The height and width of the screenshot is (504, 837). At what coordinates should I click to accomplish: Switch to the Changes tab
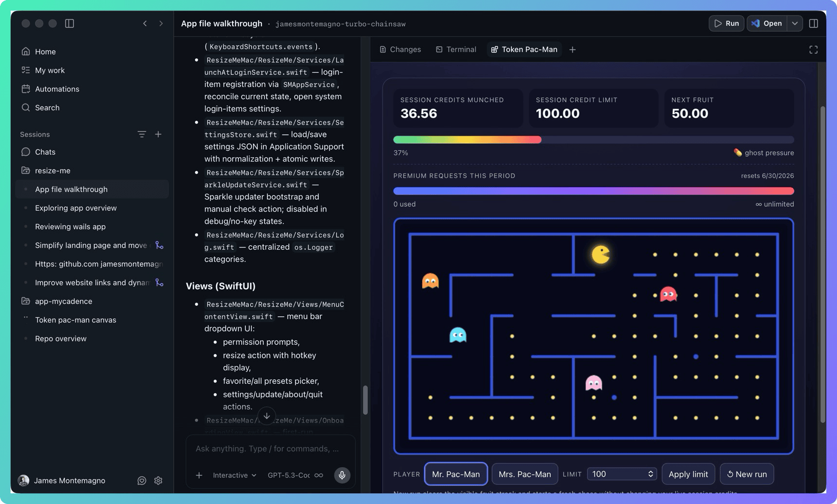[x=400, y=50]
